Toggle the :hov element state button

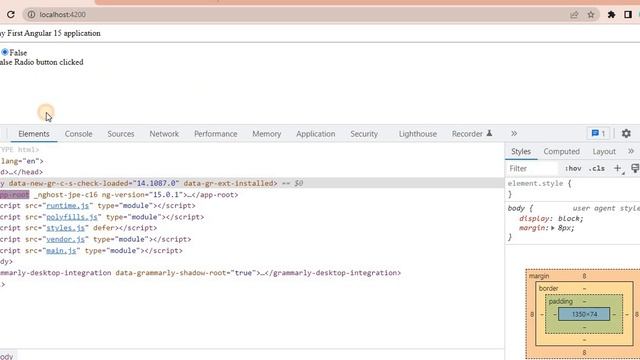click(573, 168)
